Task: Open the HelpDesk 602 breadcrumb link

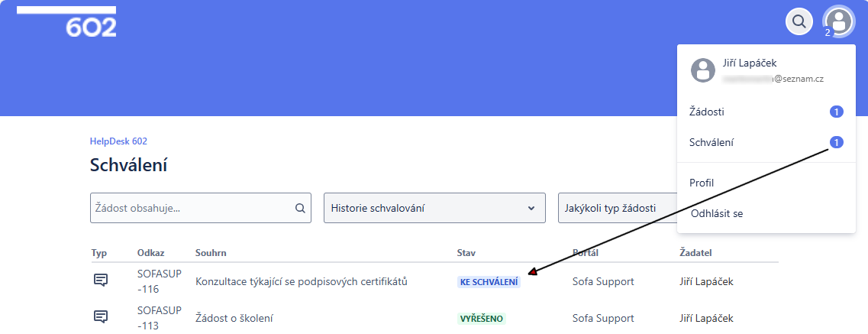Action: [x=118, y=141]
